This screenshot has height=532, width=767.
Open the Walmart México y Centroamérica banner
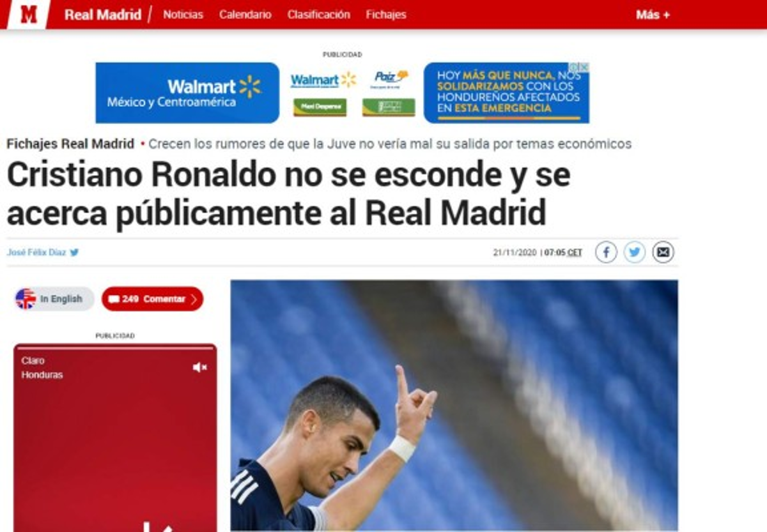pyautogui.click(x=187, y=93)
